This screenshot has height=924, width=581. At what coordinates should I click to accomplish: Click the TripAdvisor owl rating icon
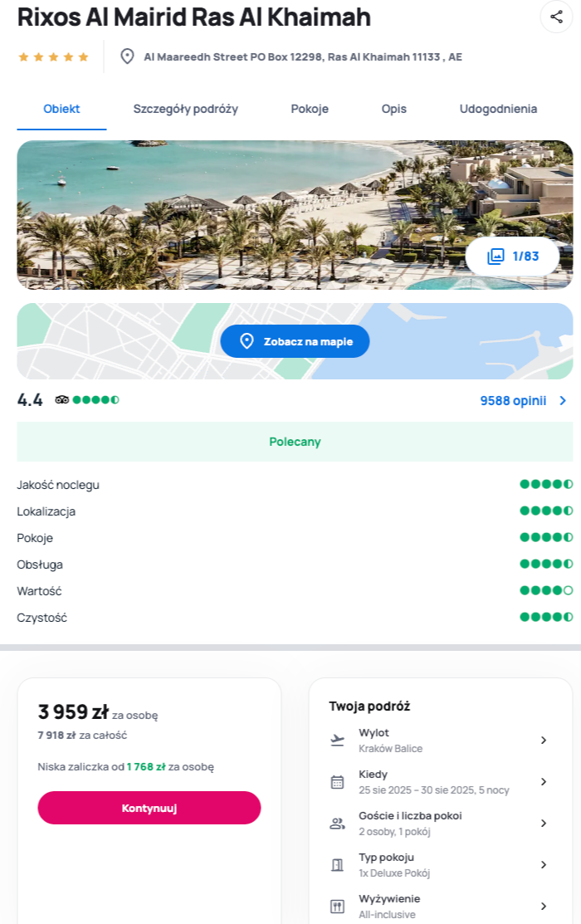point(62,399)
